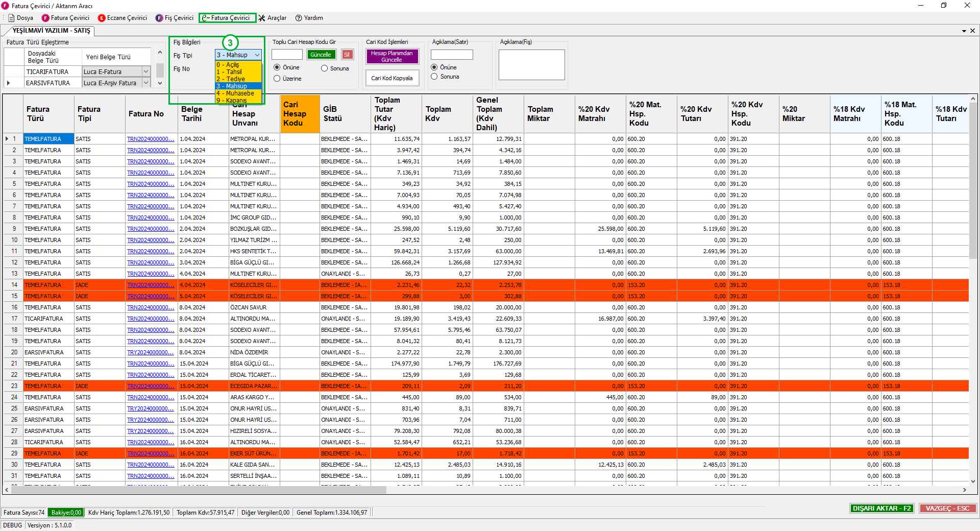
Task: Switch to YEŞİLMAVİ YAZILIM - SATIŞ tab
Action: (51, 31)
